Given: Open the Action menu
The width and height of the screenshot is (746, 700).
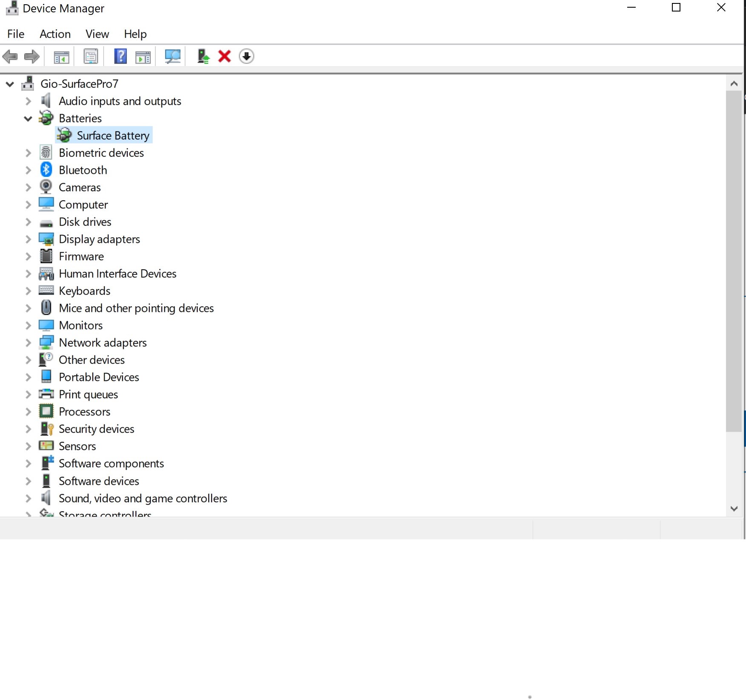Looking at the screenshot, I should pos(55,34).
